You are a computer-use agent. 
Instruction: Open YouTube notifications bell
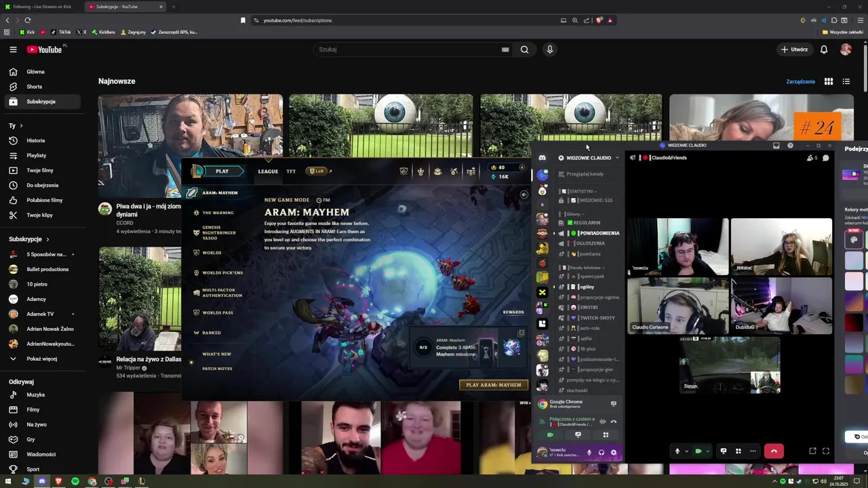[824, 49]
